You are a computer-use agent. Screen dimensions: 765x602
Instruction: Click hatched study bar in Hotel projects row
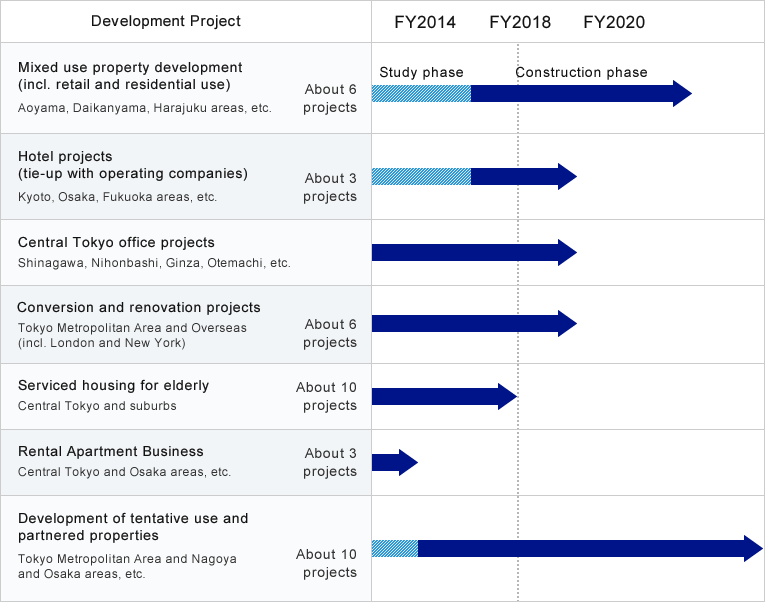click(422, 177)
